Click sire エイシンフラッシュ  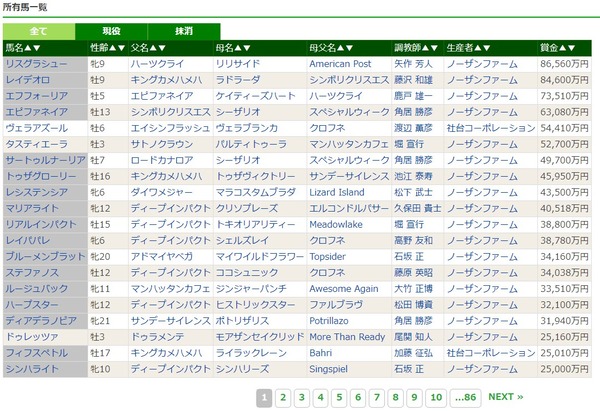pos(170,128)
